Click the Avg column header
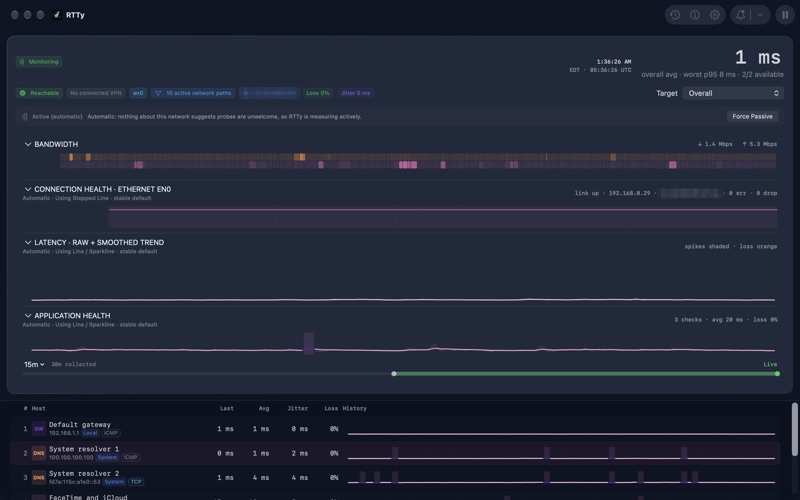The height and width of the screenshot is (500, 800). [264, 408]
